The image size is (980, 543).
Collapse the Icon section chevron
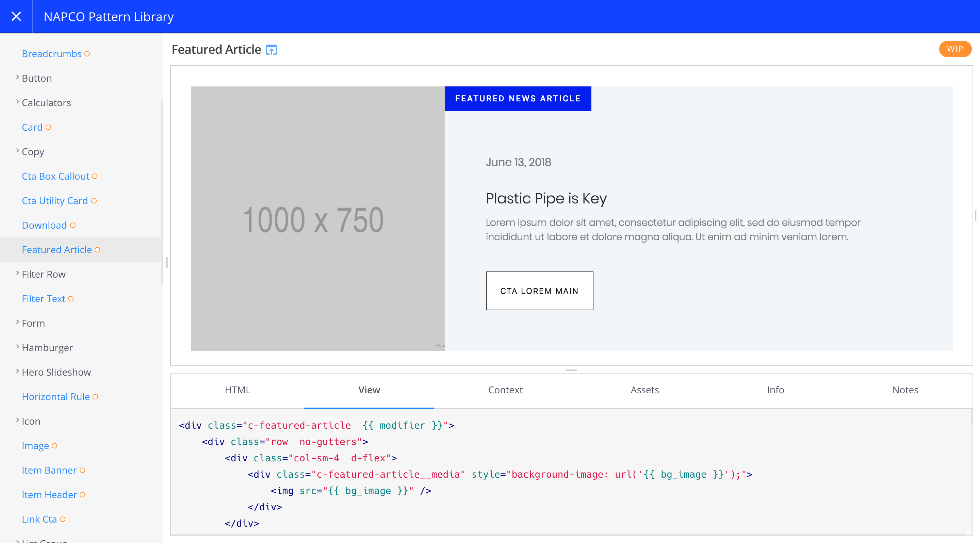17,419
